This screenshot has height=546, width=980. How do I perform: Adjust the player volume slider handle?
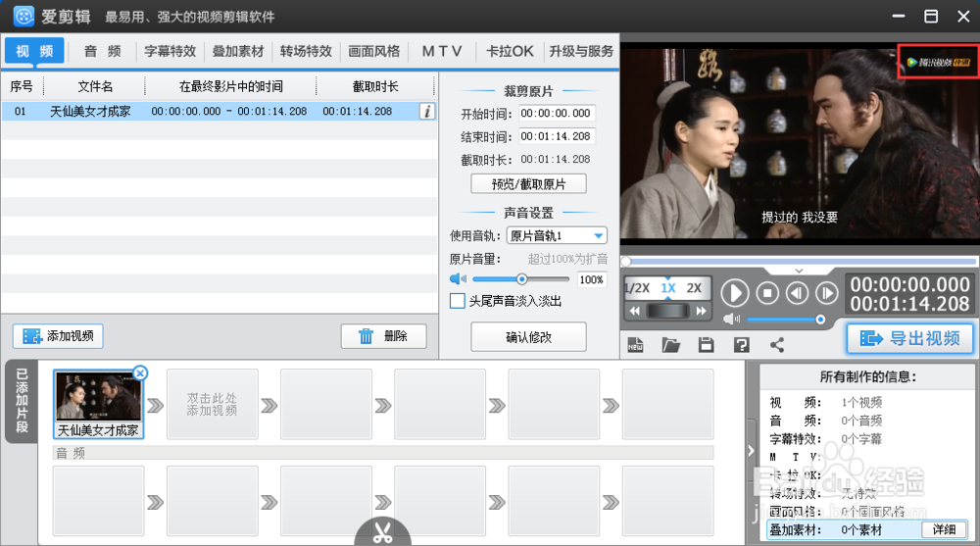820,320
